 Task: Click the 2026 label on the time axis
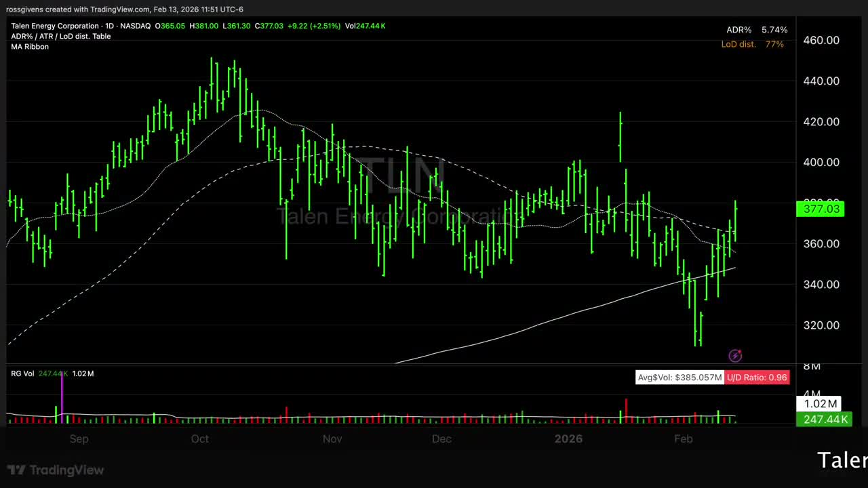[568, 439]
